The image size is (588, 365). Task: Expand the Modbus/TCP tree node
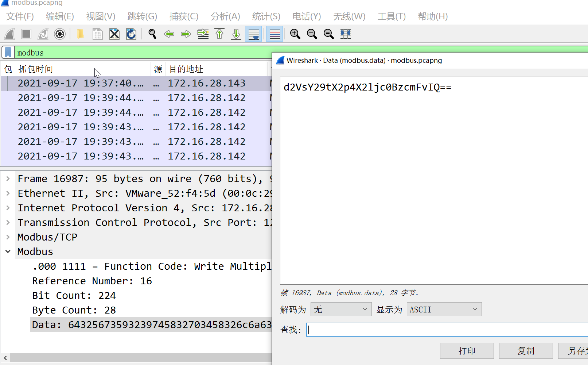click(x=8, y=237)
